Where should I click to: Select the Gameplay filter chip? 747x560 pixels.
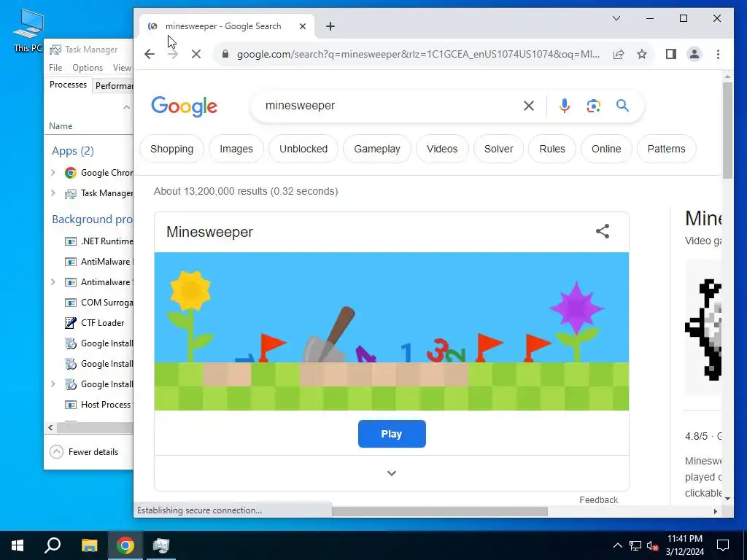click(377, 149)
